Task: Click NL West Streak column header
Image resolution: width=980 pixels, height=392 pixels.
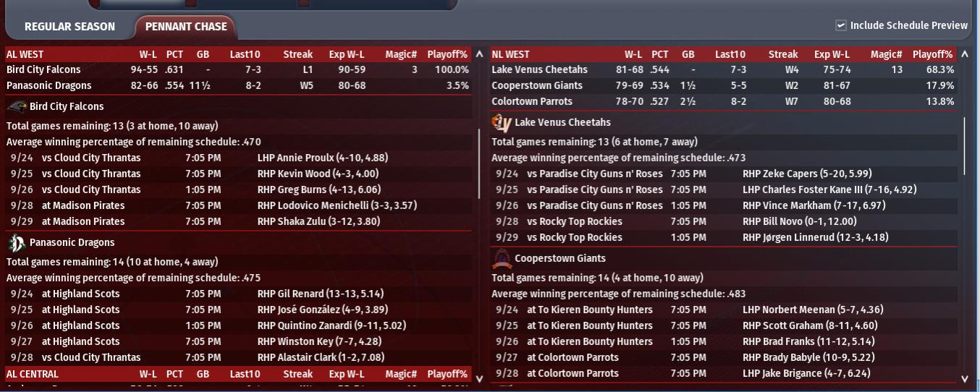Action: [783, 54]
